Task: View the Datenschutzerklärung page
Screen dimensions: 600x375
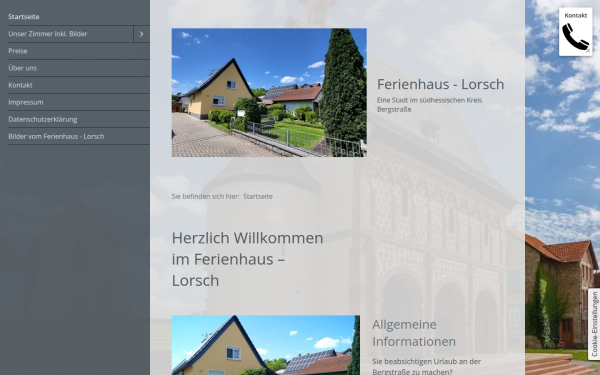Action: [78, 119]
